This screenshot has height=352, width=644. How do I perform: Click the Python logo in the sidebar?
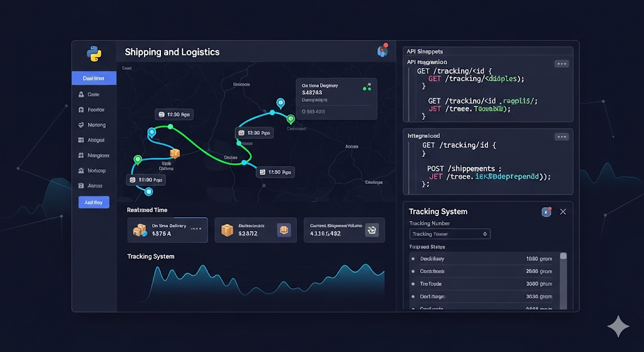point(94,54)
